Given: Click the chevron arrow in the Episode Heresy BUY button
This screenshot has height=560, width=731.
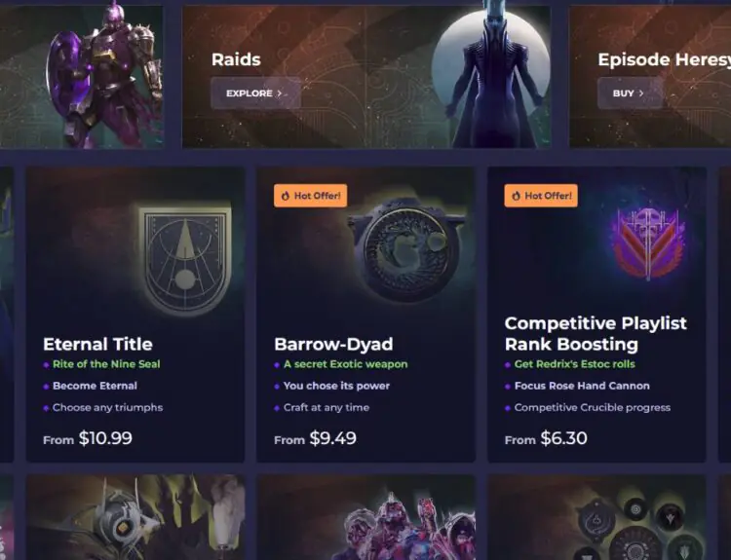Looking at the screenshot, I should [641, 93].
